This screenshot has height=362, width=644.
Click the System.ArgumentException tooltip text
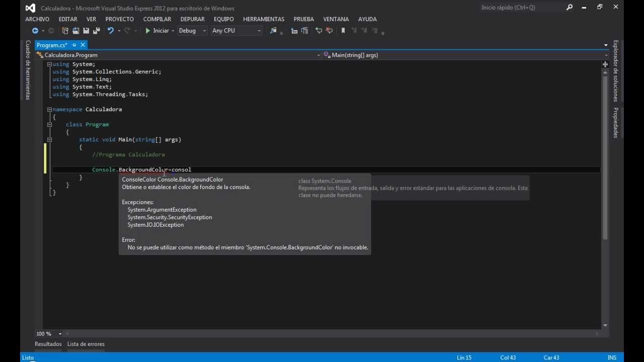click(x=162, y=210)
